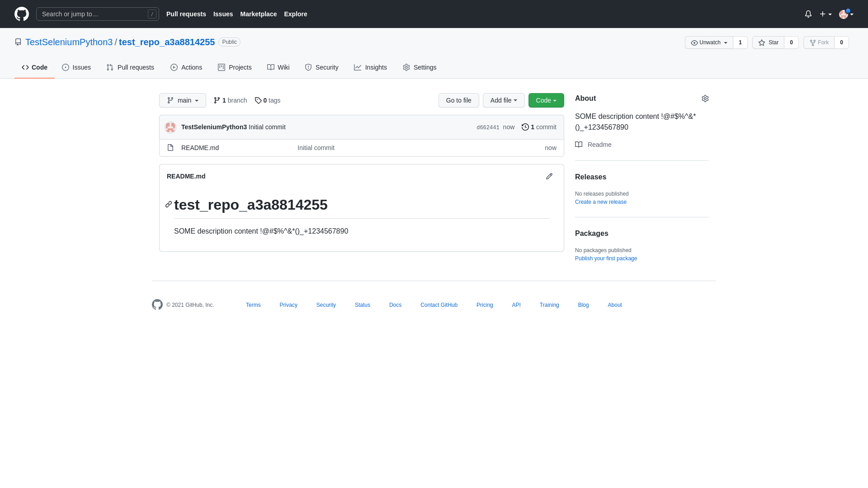Open the 1 commit history link
The width and height of the screenshot is (868, 488).
pos(539,127)
